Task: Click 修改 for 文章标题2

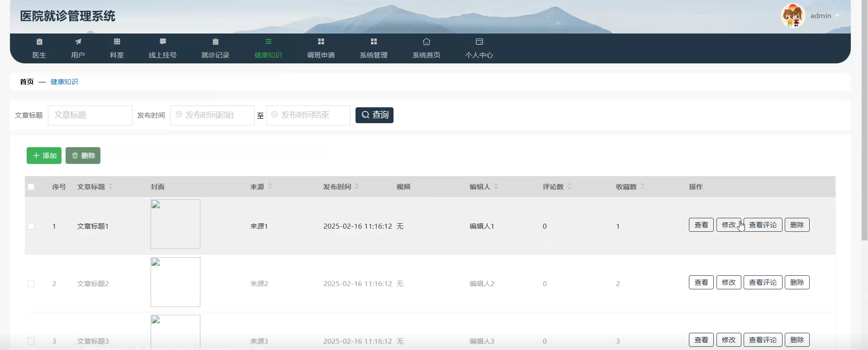Action: pyautogui.click(x=729, y=282)
